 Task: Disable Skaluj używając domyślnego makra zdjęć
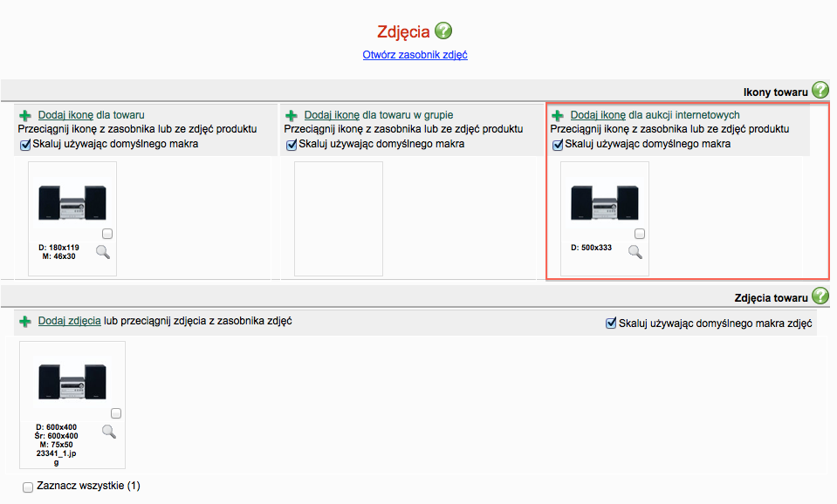pos(611,324)
